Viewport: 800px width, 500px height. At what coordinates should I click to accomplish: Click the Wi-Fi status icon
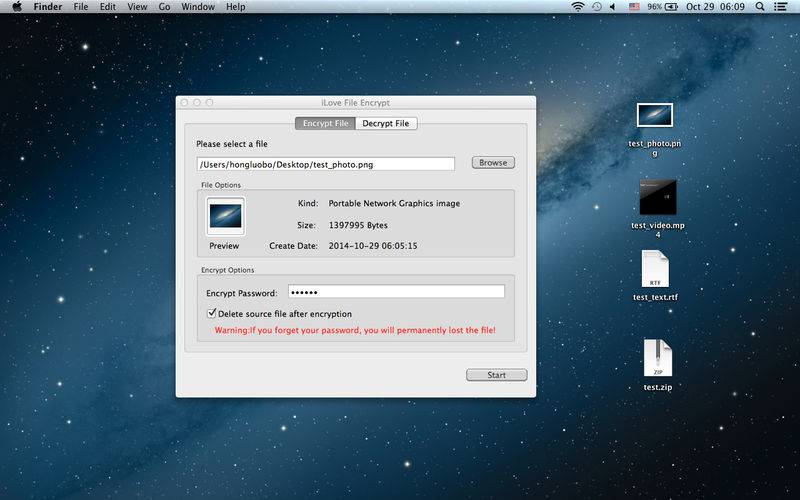(x=578, y=7)
